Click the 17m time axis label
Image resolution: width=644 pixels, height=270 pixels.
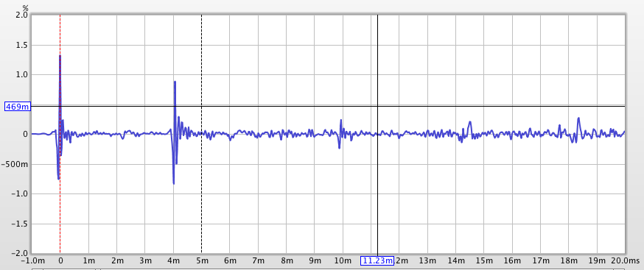(x=541, y=261)
